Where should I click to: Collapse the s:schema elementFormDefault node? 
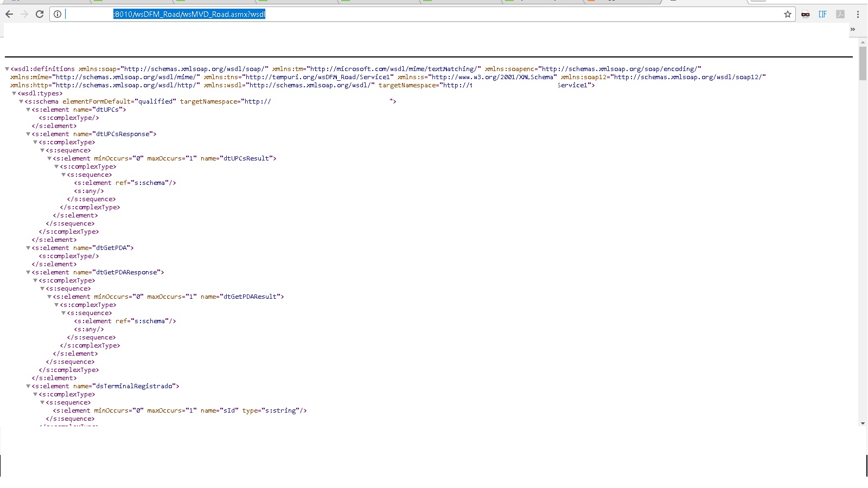click(x=21, y=101)
